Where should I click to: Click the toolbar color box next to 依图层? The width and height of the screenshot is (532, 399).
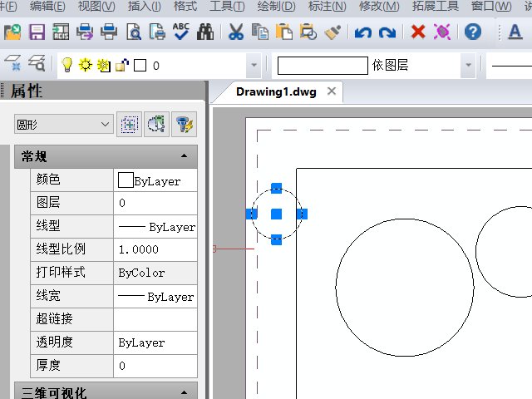323,65
